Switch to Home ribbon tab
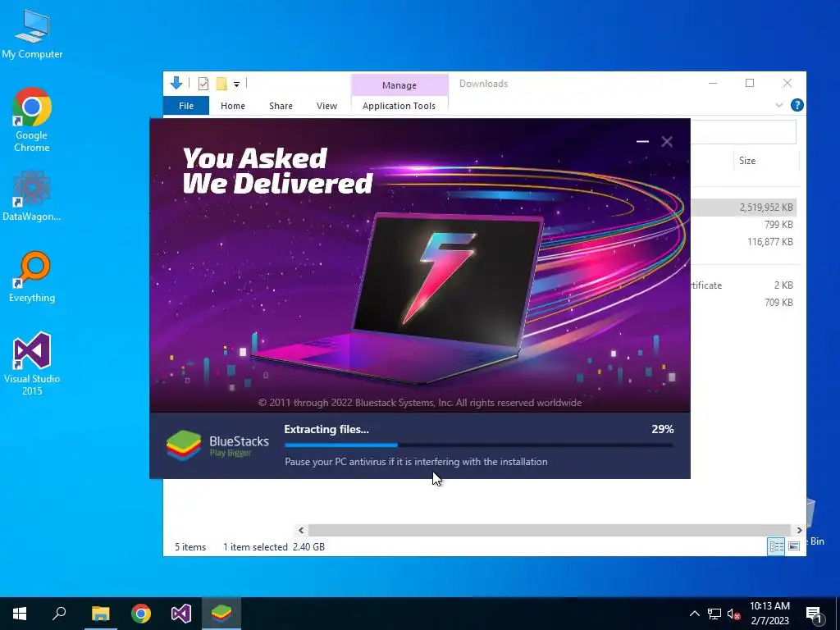The width and height of the screenshot is (840, 630). (x=232, y=106)
